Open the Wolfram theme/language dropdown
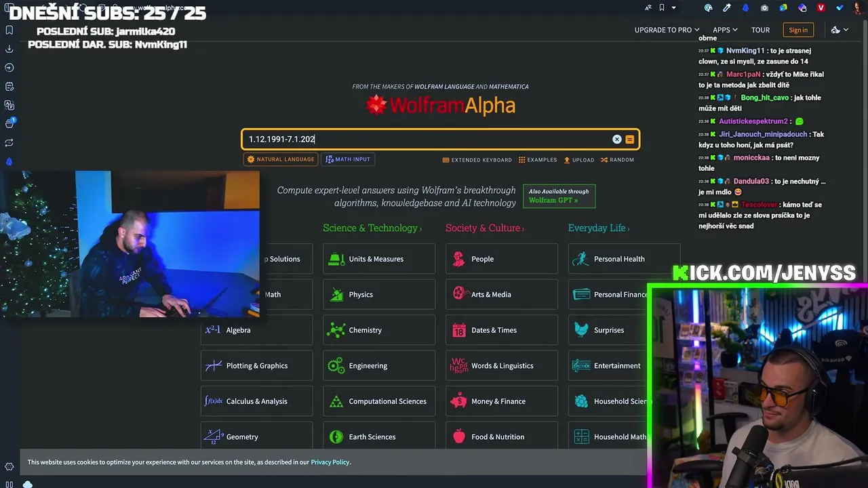The image size is (868, 488). (x=840, y=30)
